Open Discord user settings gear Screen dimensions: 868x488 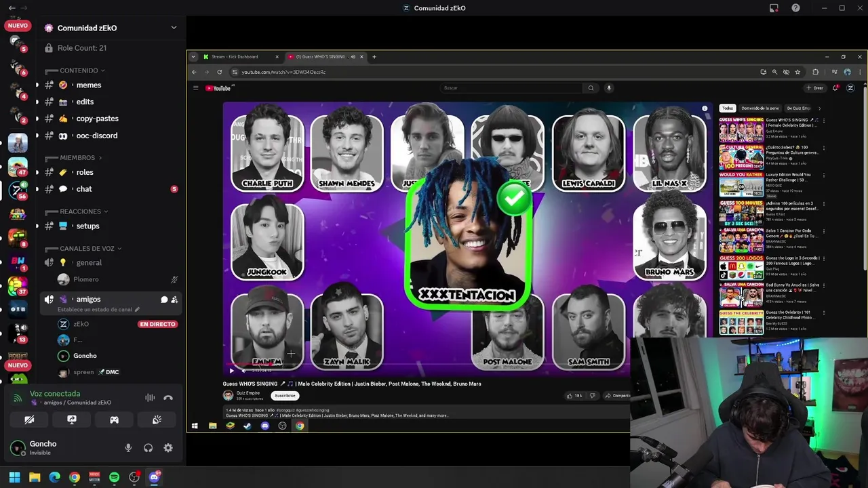(x=168, y=448)
